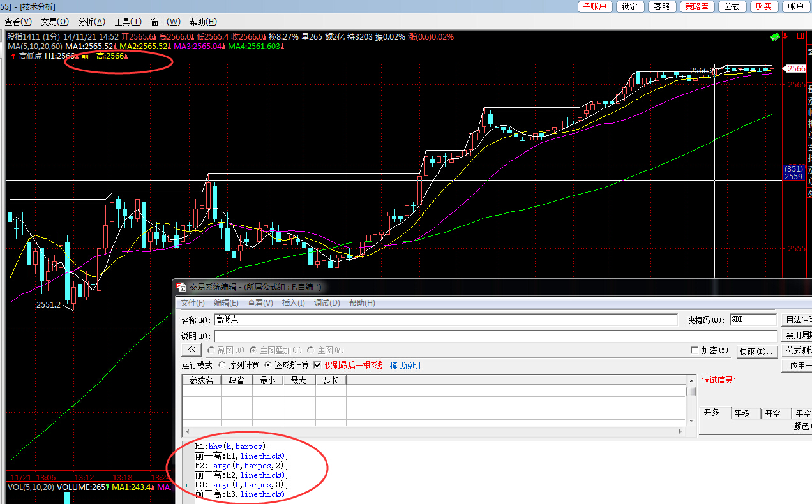Open the 插入 menu in editor
The image size is (812, 504).
coord(293,303)
